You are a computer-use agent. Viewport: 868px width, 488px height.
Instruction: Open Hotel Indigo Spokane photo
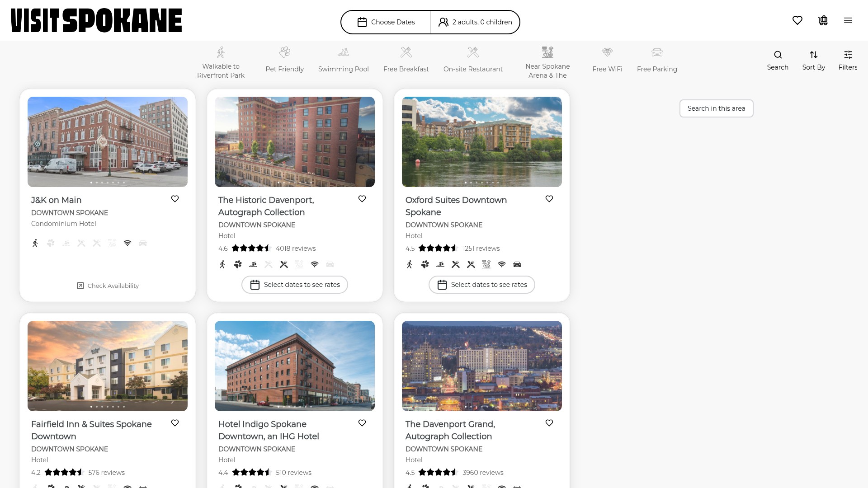tap(295, 366)
